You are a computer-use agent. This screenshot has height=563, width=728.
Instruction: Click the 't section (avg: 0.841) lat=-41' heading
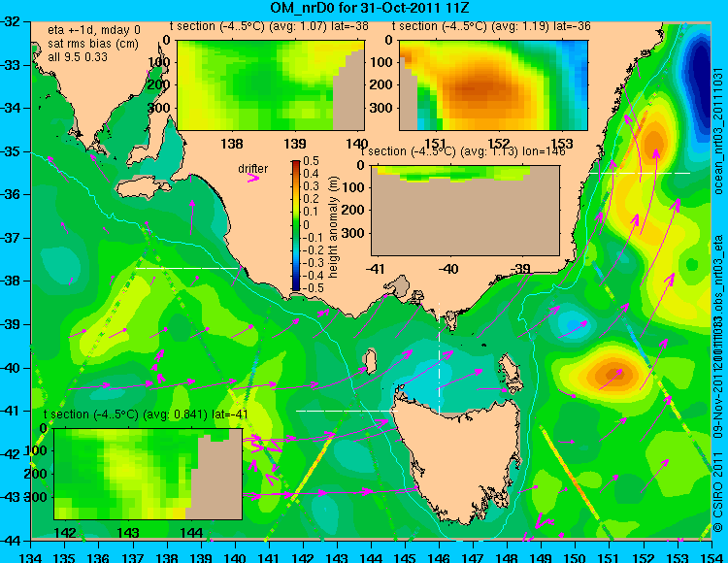[x=146, y=414]
